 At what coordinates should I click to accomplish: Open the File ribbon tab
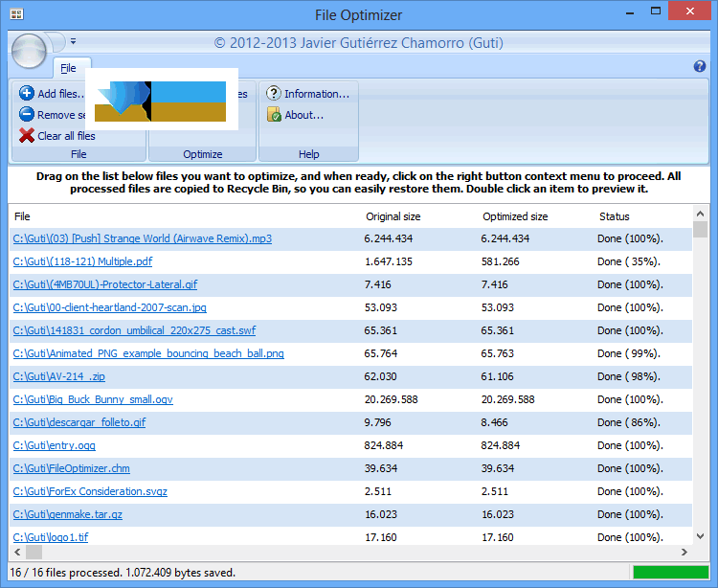point(68,68)
